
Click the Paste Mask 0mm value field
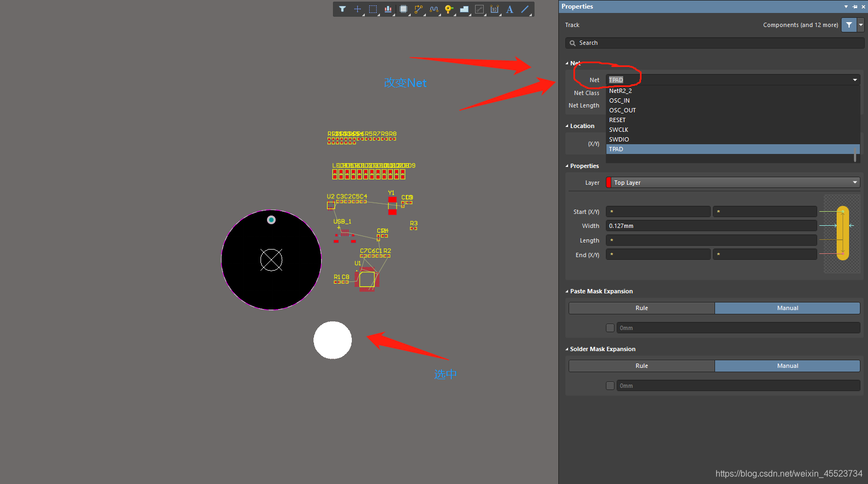(x=738, y=328)
